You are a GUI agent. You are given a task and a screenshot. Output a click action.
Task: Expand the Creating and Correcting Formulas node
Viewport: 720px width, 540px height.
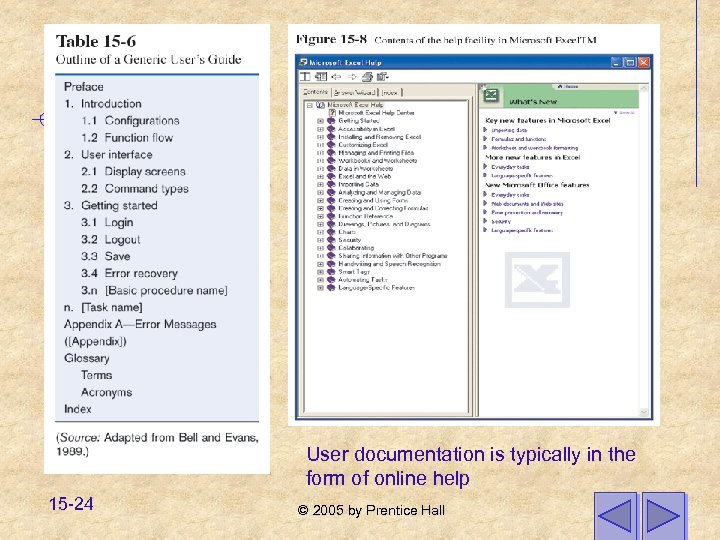(x=321, y=208)
